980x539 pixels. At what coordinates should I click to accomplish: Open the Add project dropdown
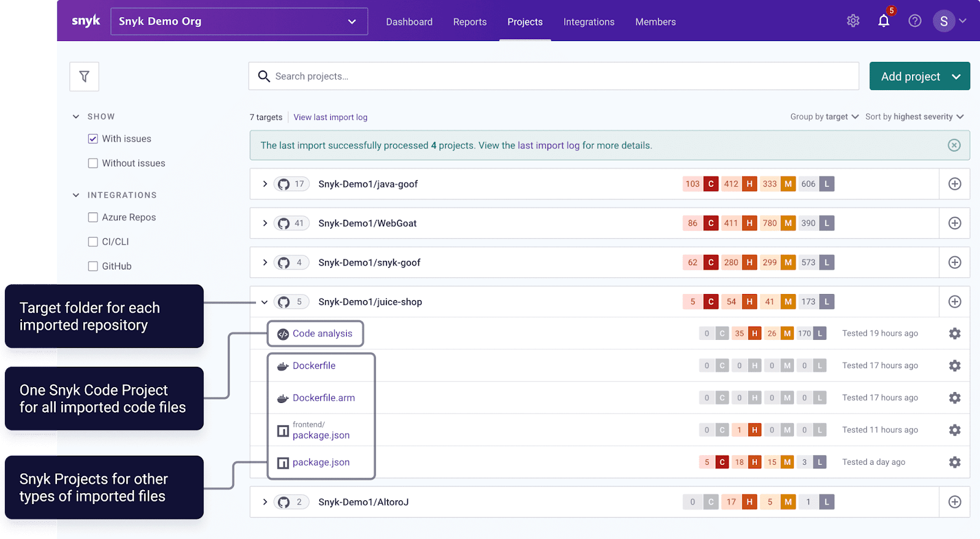click(919, 76)
